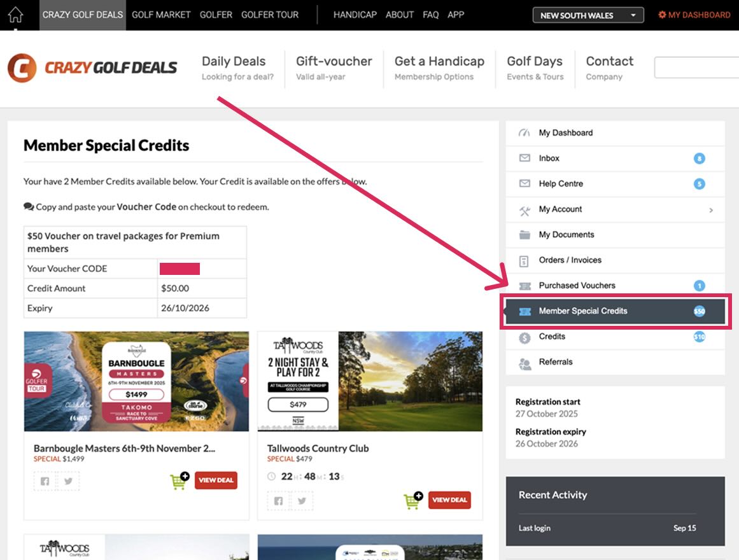Image resolution: width=739 pixels, height=560 pixels.
Task: Click the Crazy Golf Deals logo
Action: click(x=92, y=68)
